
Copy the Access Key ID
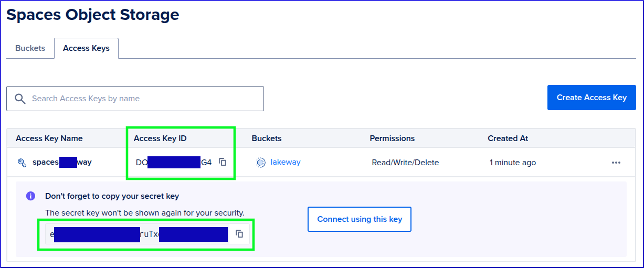(223, 163)
